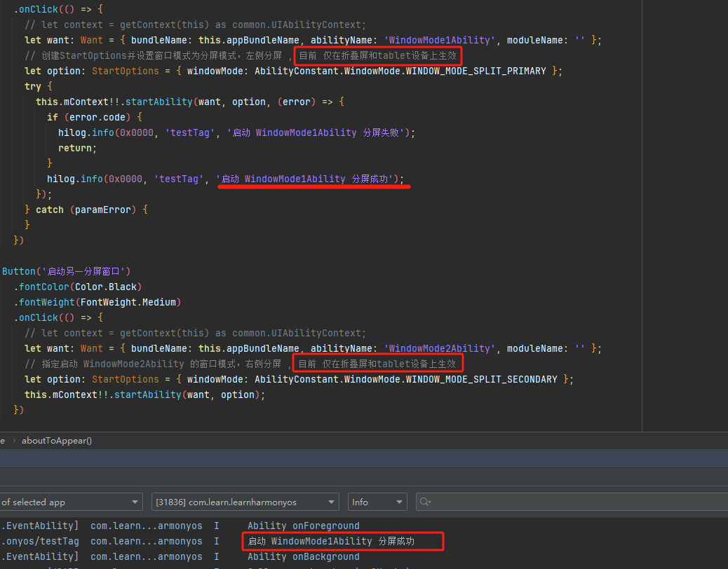This screenshot has width=728, height=569.
Task: Click final 'this.mContext!!.startAbility(want, option);' line
Action: click(x=145, y=395)
